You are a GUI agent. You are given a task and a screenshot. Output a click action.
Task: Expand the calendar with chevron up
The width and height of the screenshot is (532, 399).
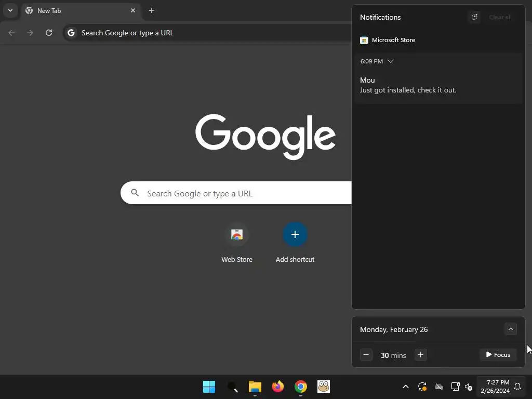[x=510, y=329]
